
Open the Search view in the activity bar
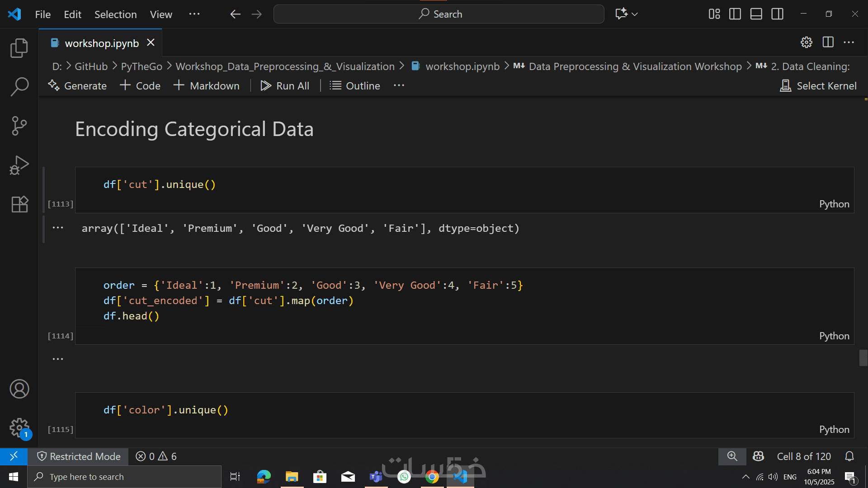19,86
